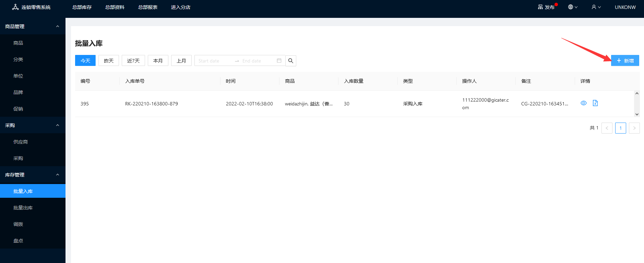The width and height of the screenshot is (644, 263).
Task: Click the search magnifier button
Action: (x=291, y=61)
